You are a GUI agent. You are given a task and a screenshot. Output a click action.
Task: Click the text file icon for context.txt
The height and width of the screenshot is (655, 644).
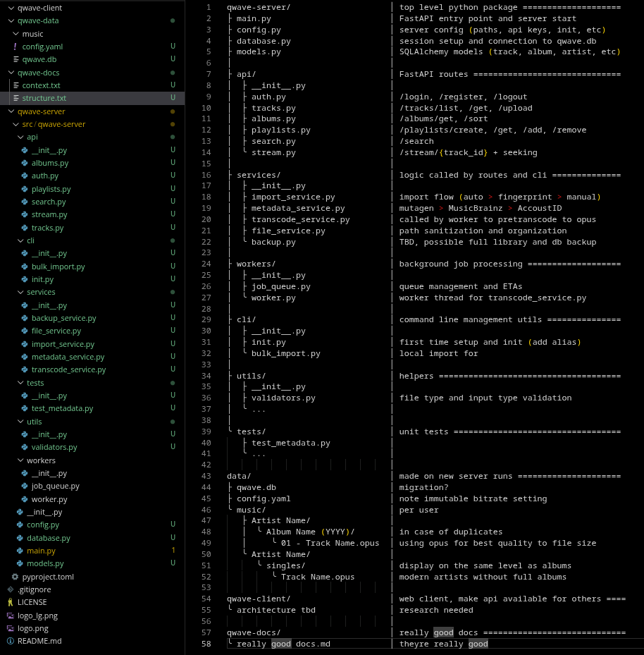coord(16,85)
